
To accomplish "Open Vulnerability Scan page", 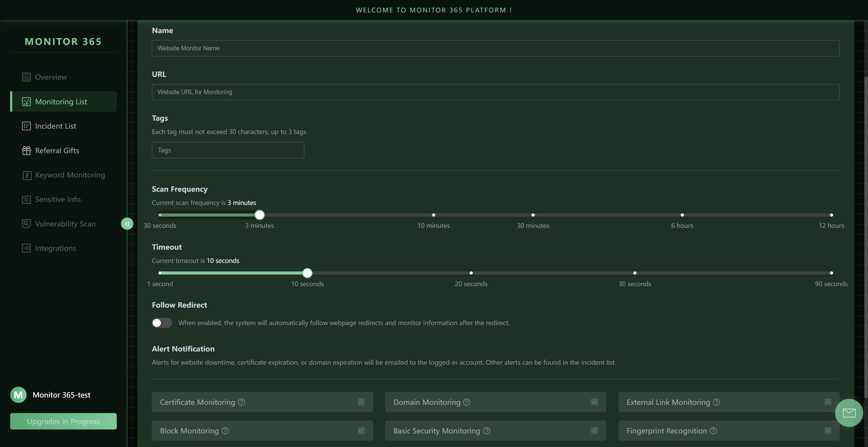I will 63,224.
